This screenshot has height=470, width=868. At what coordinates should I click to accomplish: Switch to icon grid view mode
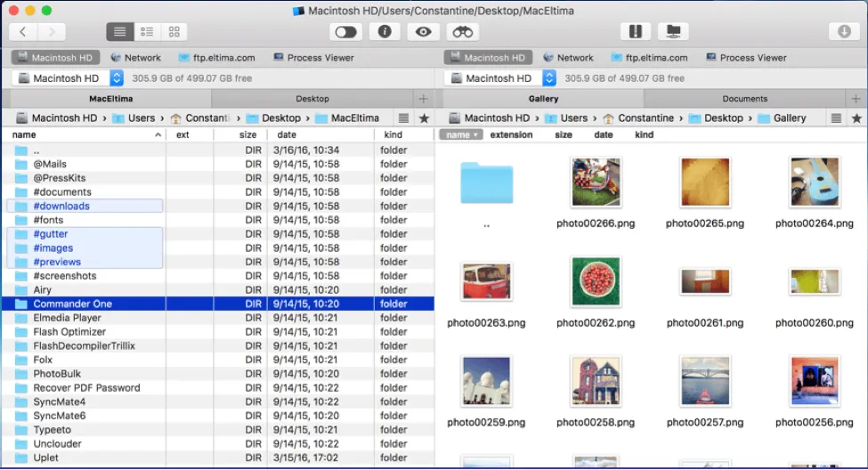tap(174, 32)
